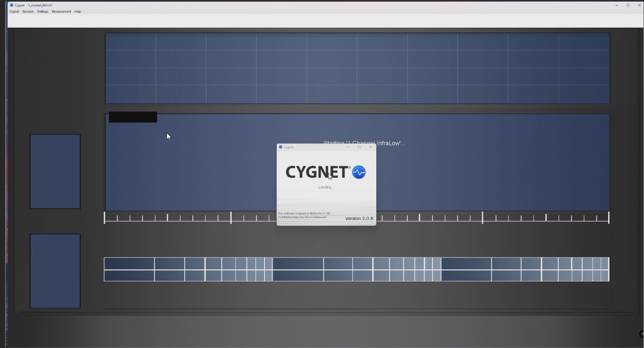Close the Cygnet splash window

370,147
